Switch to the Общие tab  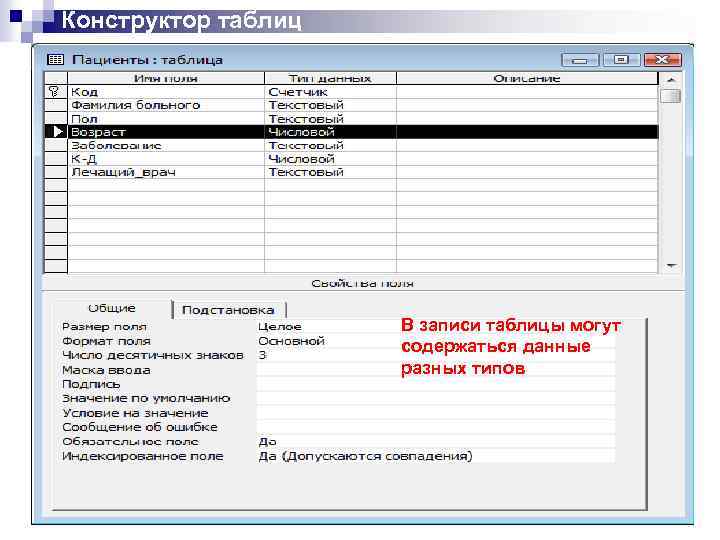tap(112, 308)
